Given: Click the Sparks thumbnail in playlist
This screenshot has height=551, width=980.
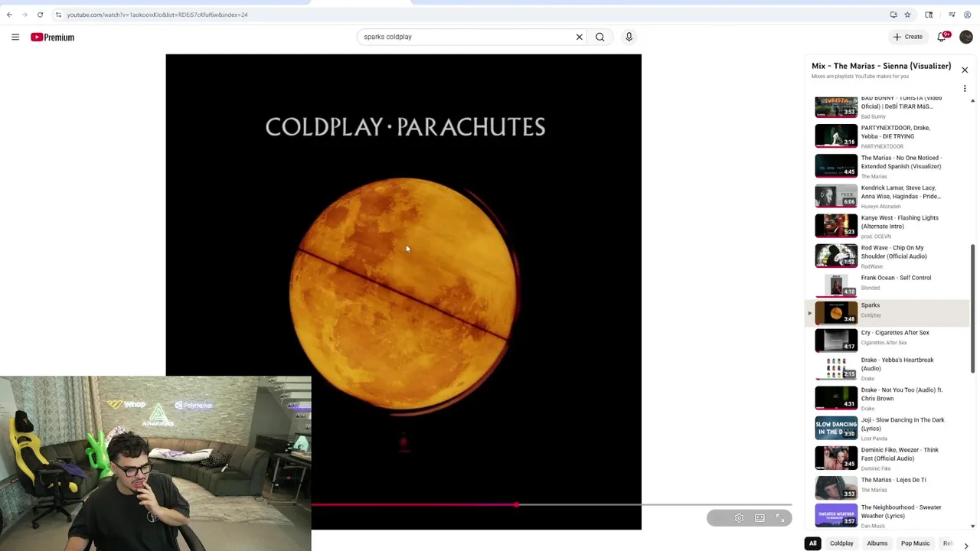Looking at the screenshot, I should 836,312.
